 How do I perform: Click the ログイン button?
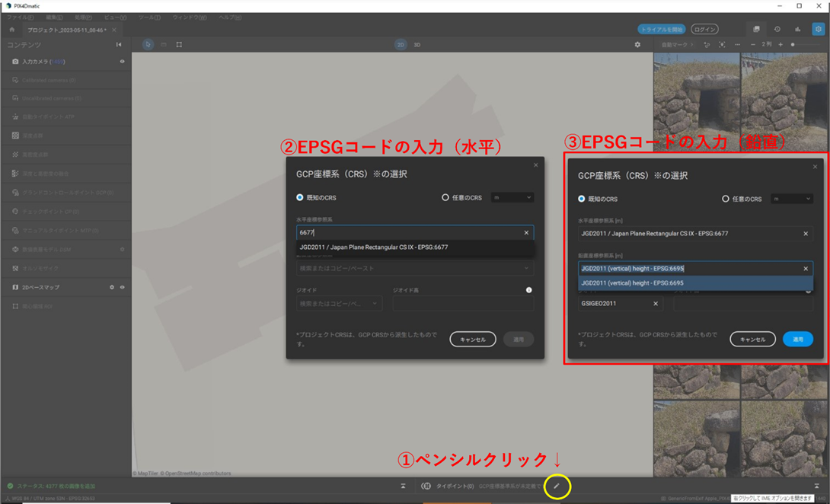(704, 29)
